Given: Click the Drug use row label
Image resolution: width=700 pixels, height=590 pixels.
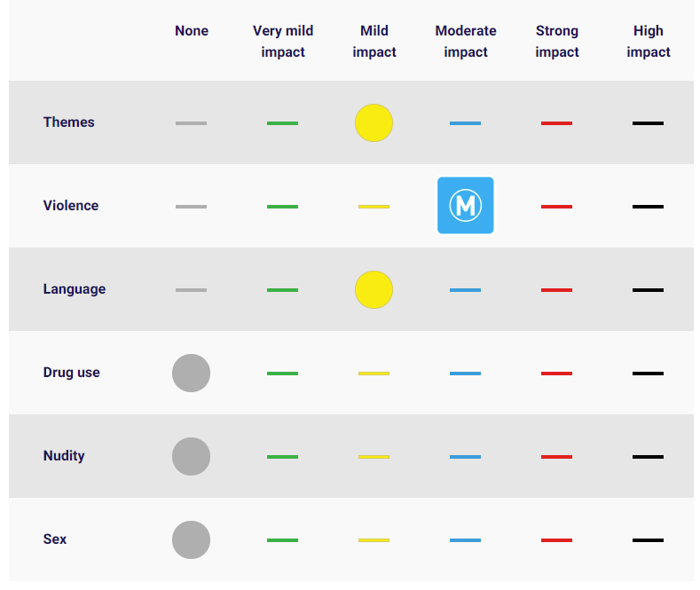Looking at the screenshot, I should (72, 373).
